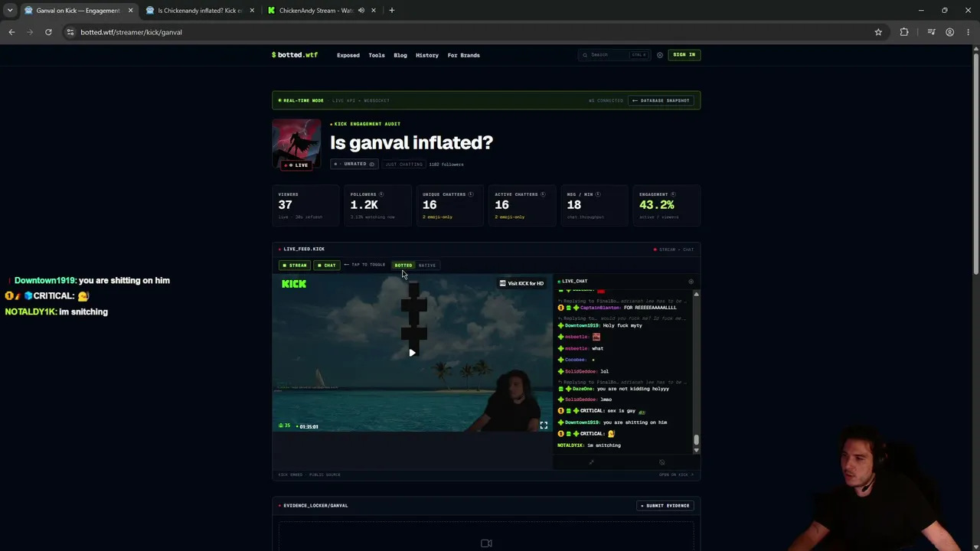Image resolution: width=980 pixels, height=551 pixels.
Task: Click the right icon below the live chat
Action: coord(662,462)
